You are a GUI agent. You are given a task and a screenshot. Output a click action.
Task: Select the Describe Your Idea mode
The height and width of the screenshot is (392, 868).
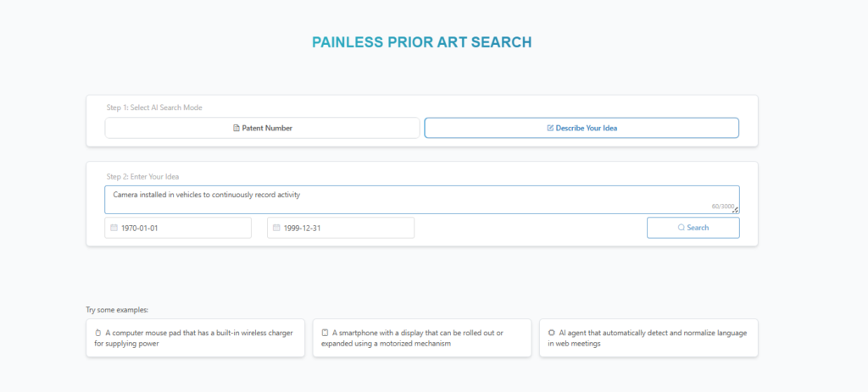click(581, 128)
